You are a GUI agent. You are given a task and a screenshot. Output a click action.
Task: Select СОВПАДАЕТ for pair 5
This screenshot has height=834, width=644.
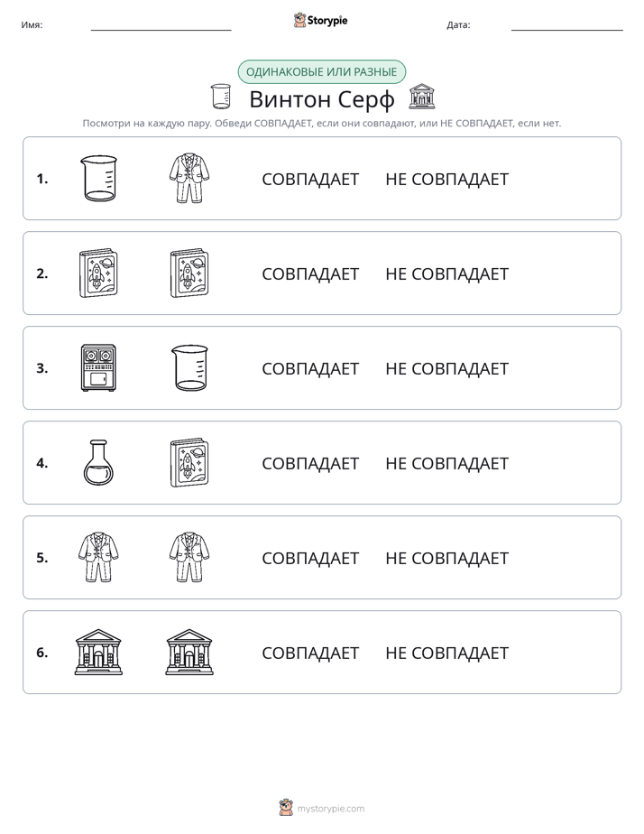coord(310,558)
